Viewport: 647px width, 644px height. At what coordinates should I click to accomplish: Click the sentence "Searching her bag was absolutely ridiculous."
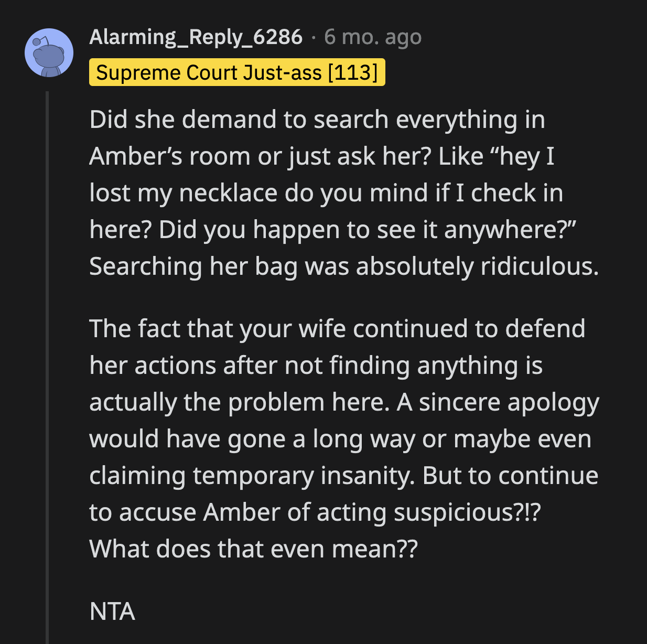(343, 266)
